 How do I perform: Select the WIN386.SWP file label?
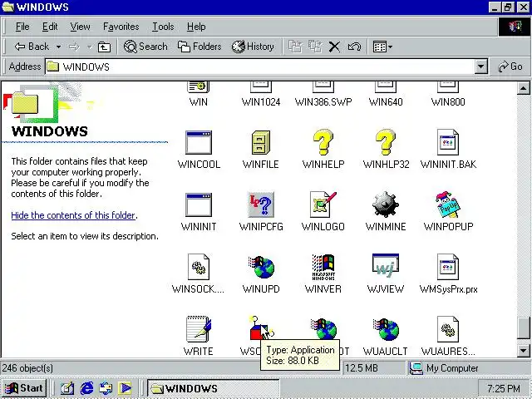click(323, 101)
